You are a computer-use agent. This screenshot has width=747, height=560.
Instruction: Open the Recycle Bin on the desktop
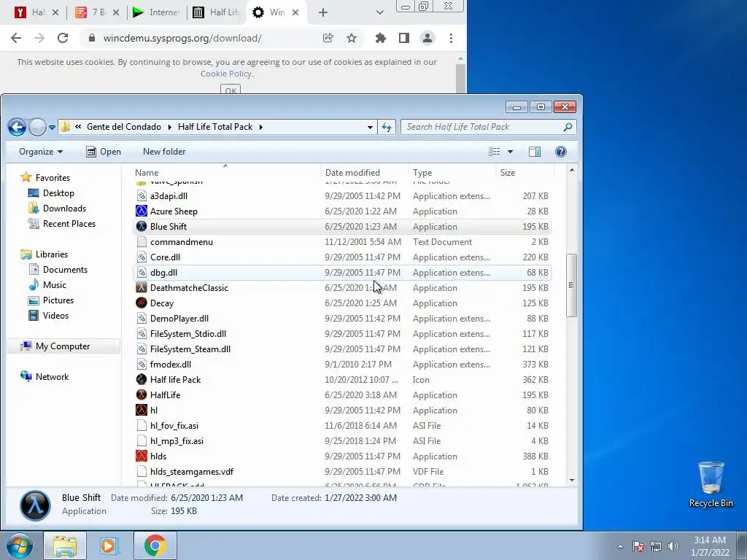coord(711,484)
